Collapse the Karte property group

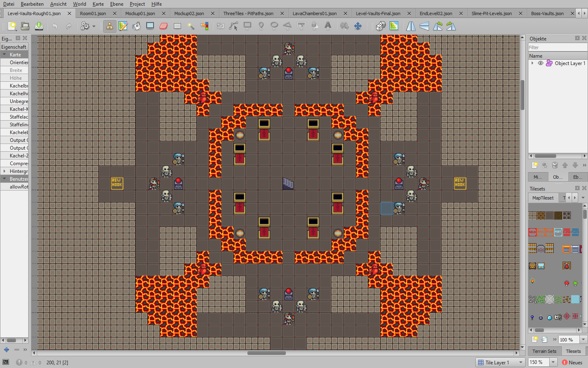pos(4,55)
